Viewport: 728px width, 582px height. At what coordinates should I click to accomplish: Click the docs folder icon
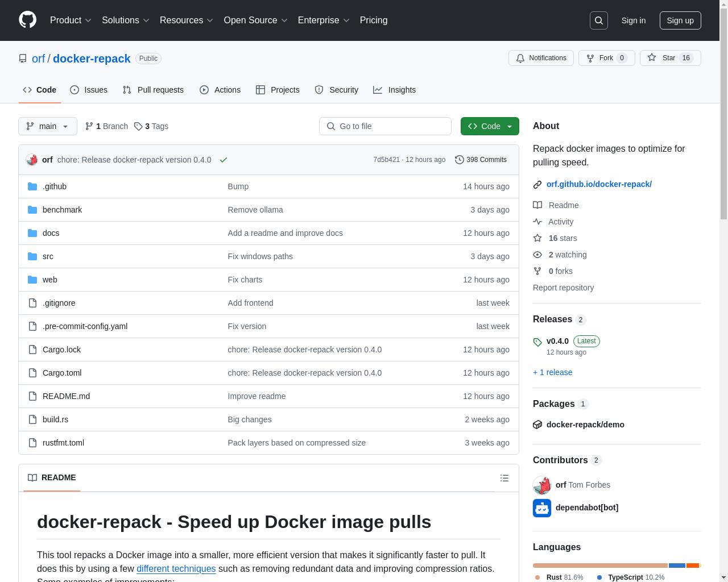[32, 233]
